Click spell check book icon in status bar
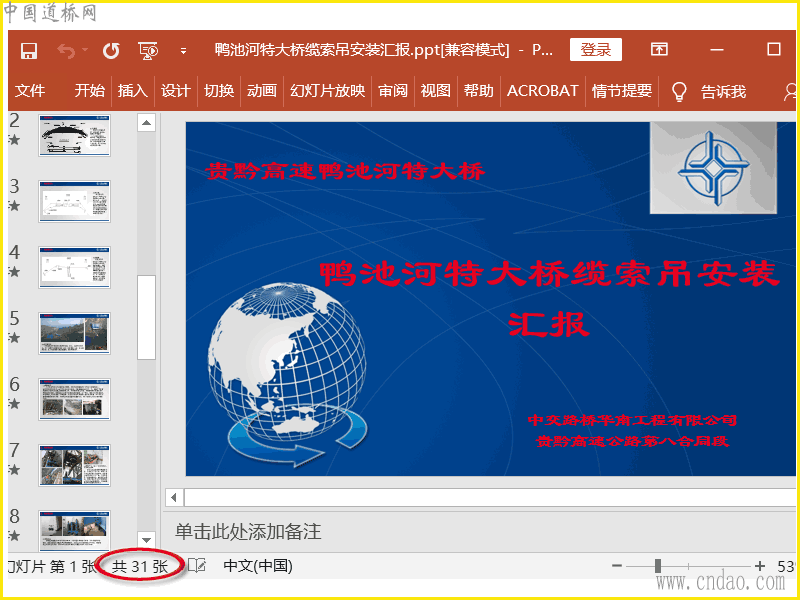This screenshot has height=600, width=800. 197,565
